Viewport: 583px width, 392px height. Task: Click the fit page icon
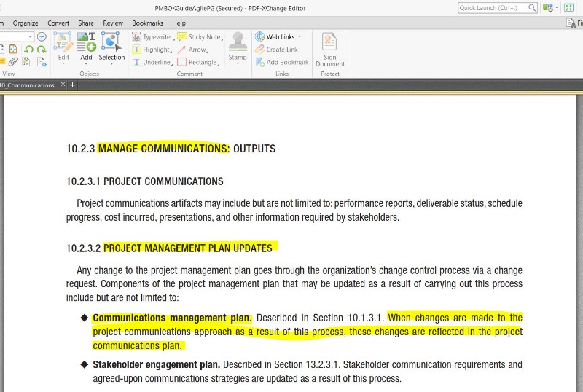pos(13,50)
